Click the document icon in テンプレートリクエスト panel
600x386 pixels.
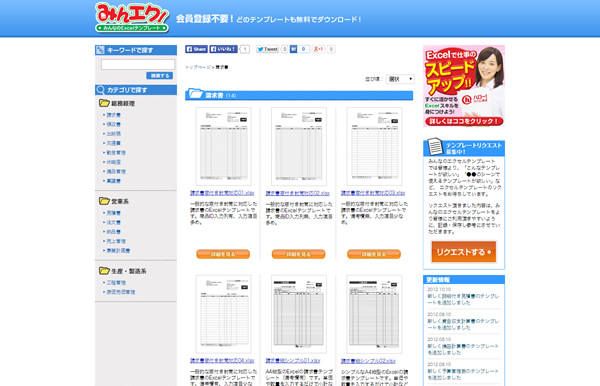435,146
